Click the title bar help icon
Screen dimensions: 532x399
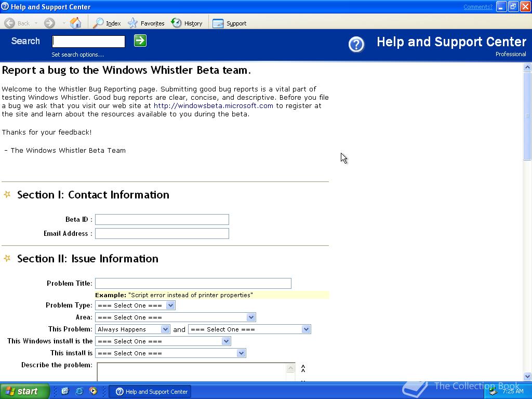click(5, 6)
